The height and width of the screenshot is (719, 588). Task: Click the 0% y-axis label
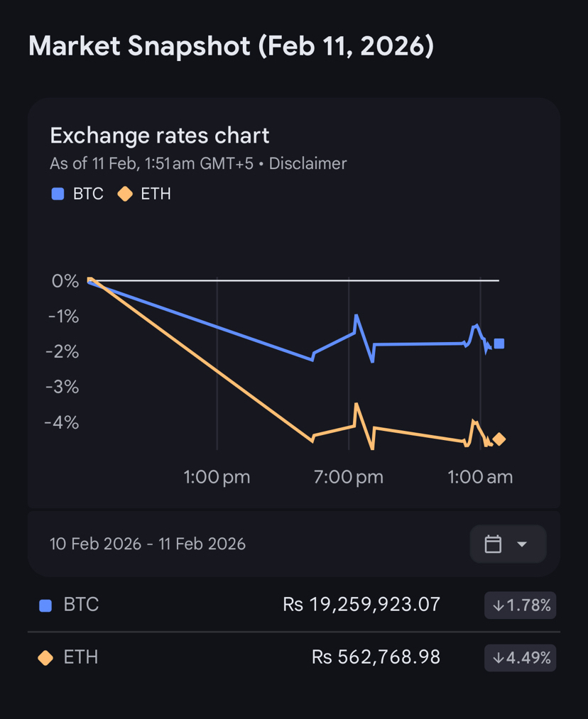point(65,281)
